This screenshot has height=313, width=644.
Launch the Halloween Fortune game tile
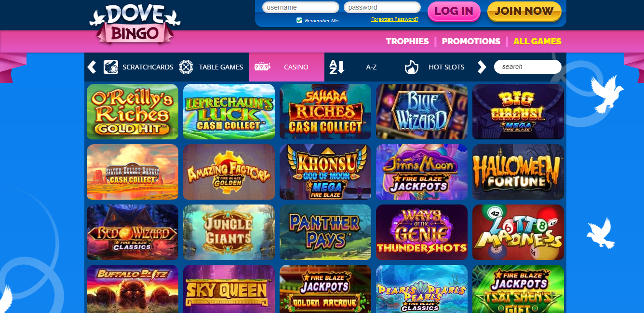coord(518,172)
